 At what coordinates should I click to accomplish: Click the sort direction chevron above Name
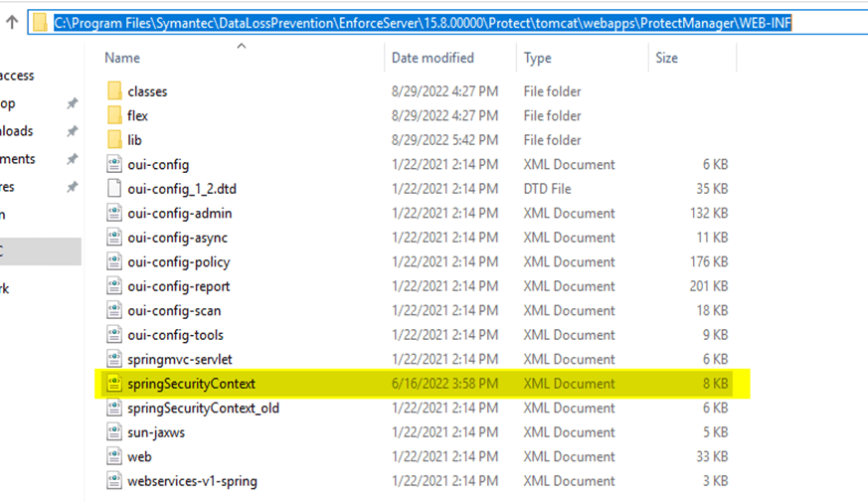[240, 45]
